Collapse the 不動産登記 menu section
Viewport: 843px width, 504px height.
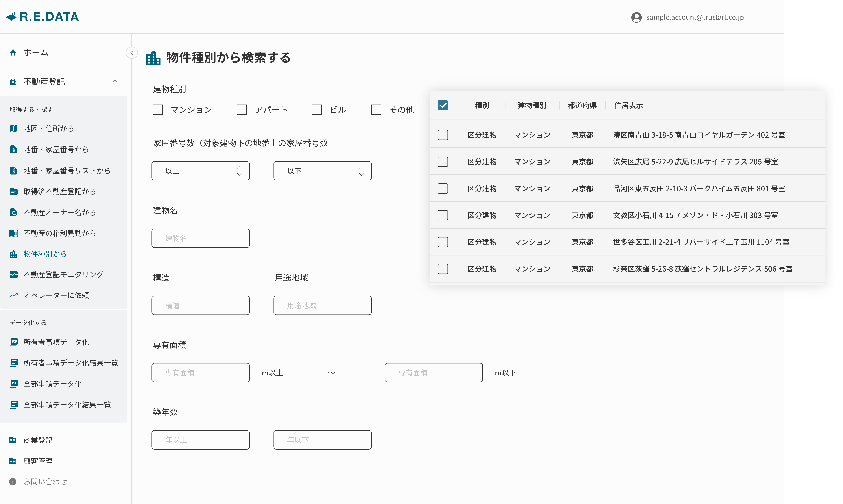pos(114,81)
